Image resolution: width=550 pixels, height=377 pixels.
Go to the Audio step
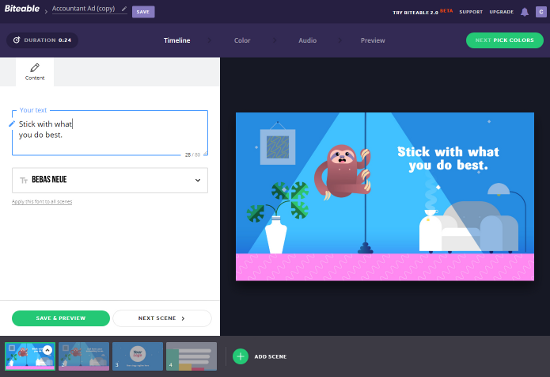click(307, 41)
